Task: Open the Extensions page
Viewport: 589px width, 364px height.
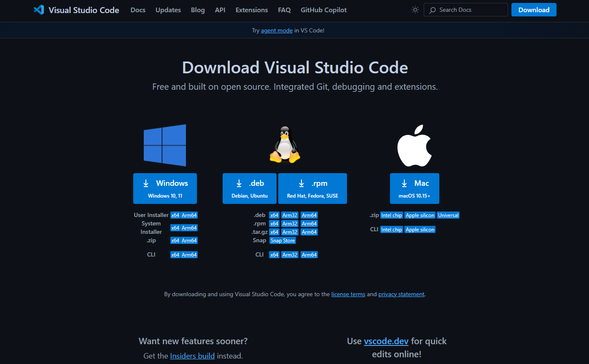Action: [x=252, y=10]
